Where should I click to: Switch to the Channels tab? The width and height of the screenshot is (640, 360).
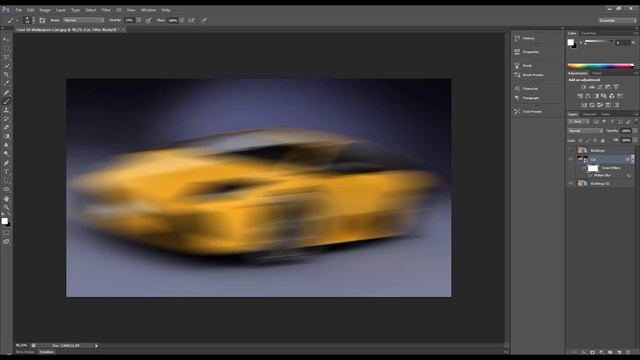click(589, 114)
